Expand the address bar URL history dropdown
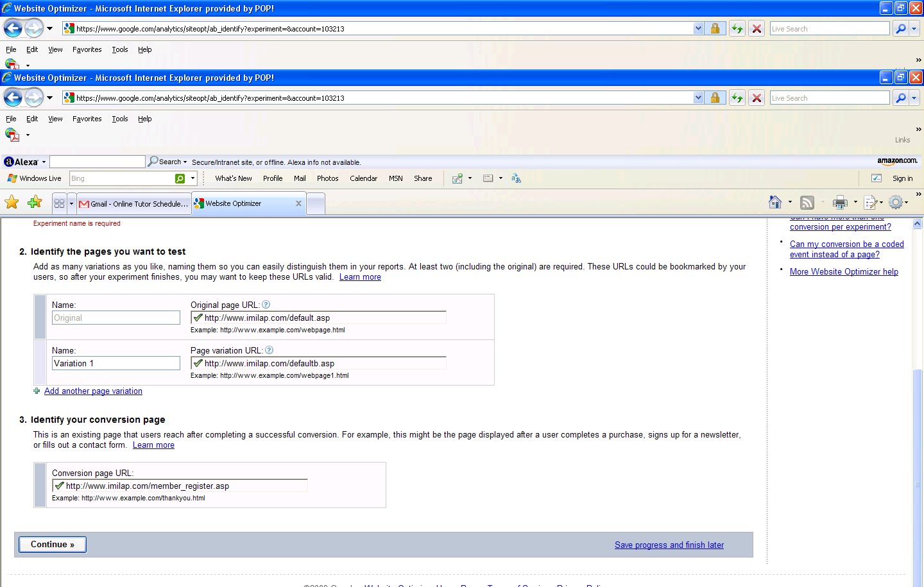Viewport: 924px width, 587px height. (x=698, y=98)
